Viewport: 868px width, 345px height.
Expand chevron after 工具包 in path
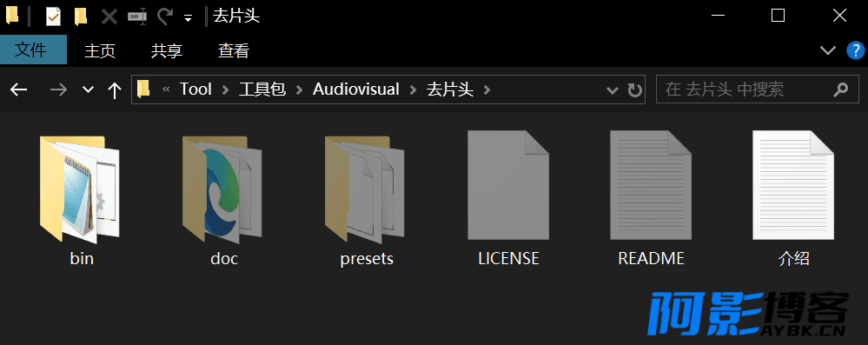point(300,90)
